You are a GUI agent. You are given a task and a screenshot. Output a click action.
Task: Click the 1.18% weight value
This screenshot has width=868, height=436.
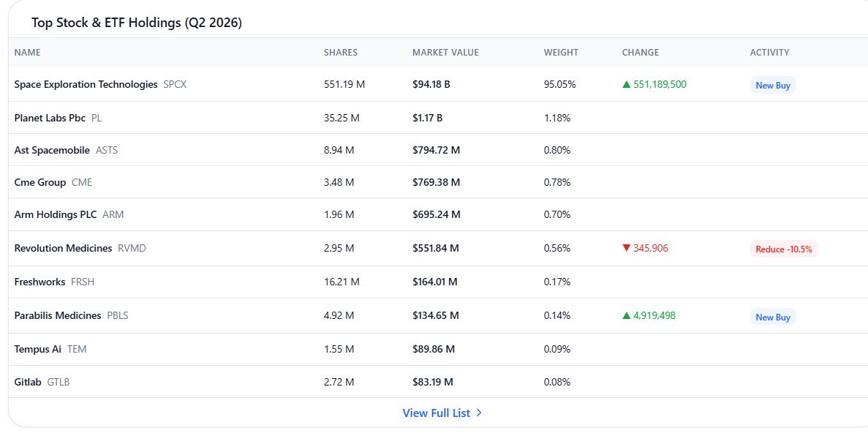[x=557, y=118]
